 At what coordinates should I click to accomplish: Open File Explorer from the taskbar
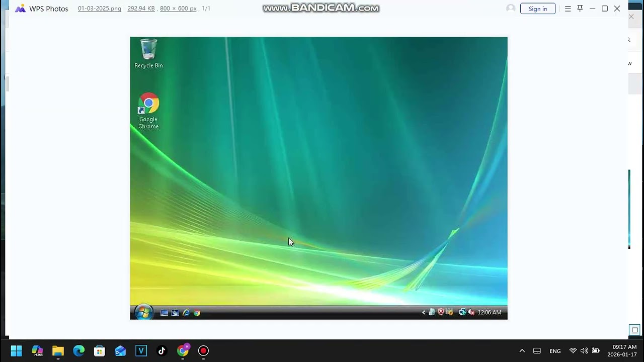pyautogui.click(x=58, y=351)
